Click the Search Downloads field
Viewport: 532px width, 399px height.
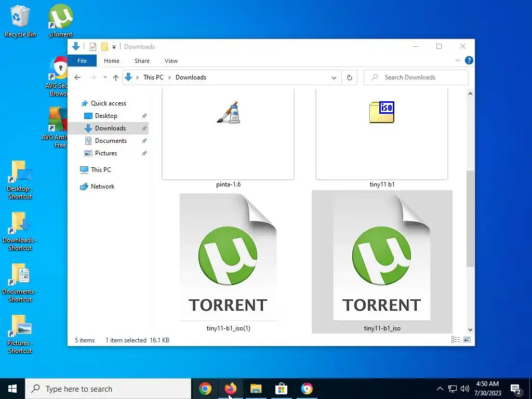[416, 77]
